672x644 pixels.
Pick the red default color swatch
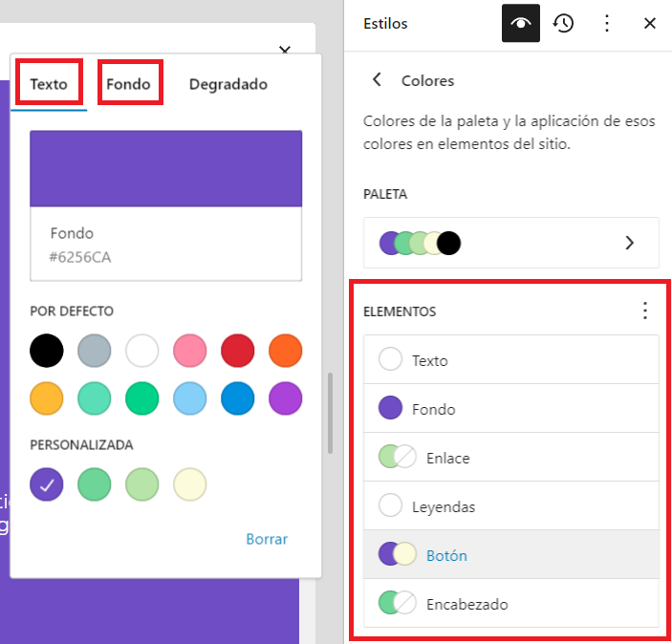[x=238, y=351]
